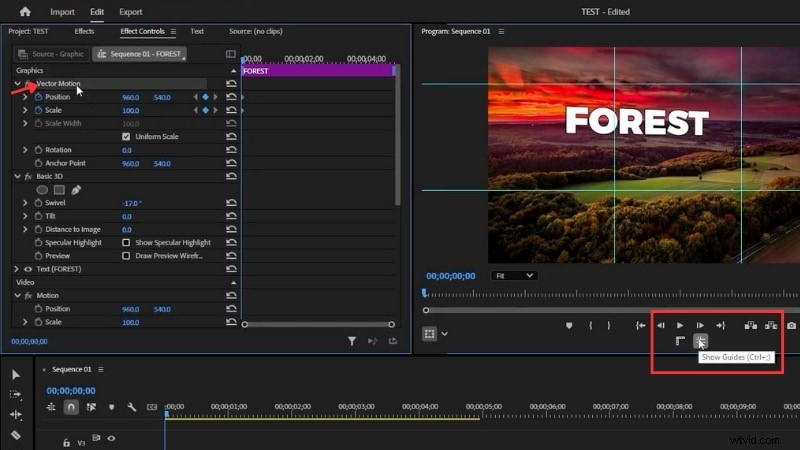Step forward one frame

coord(700,326)
